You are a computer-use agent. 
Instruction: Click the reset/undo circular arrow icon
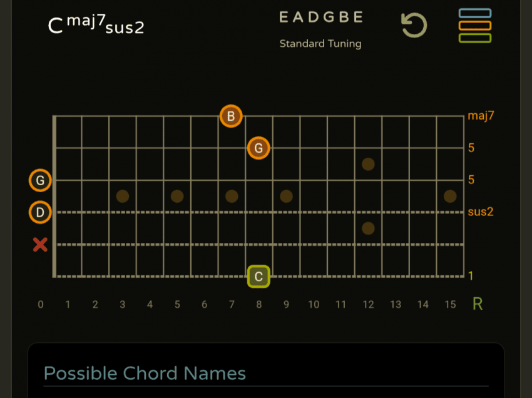[414, 26]
